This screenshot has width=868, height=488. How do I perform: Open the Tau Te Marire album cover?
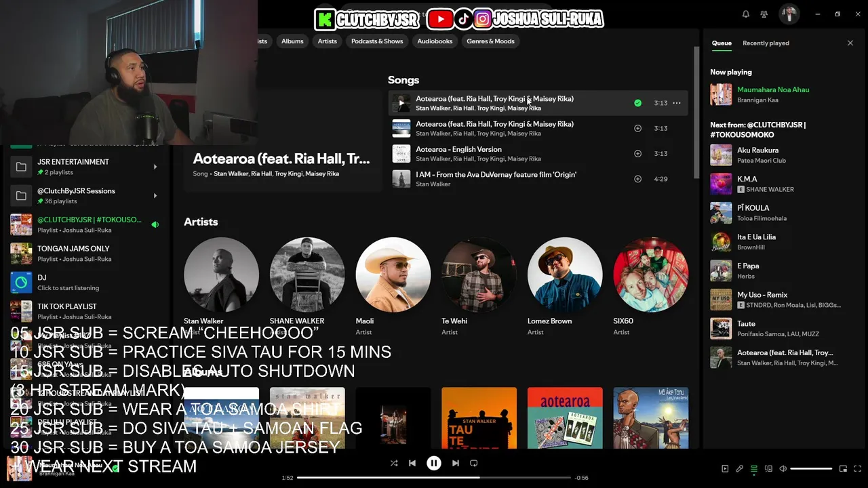pyautogui.click(x=479, y=418)
